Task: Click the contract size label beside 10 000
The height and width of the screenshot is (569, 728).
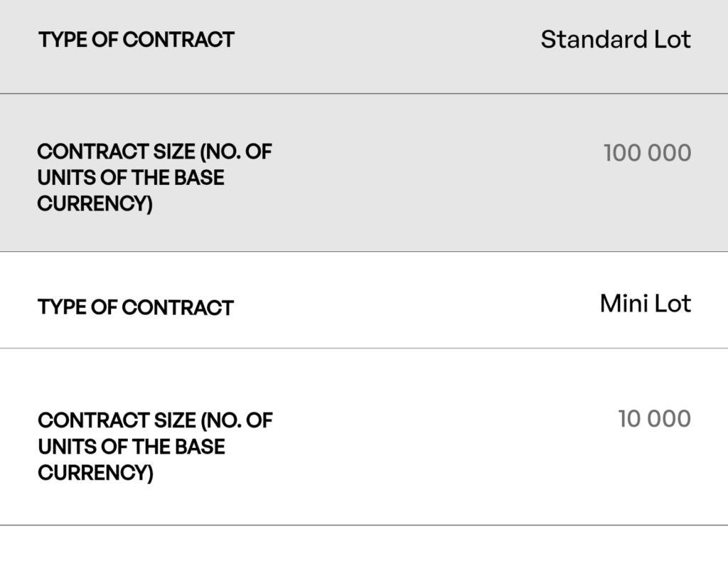Action: click(155, 446)
